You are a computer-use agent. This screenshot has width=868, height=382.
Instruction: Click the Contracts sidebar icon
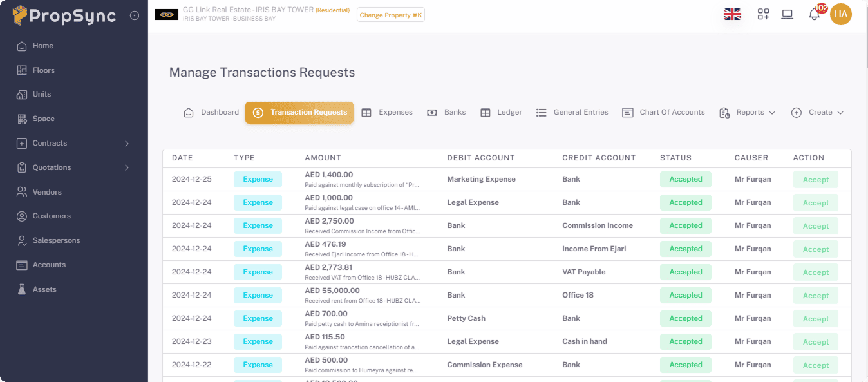pyautogui.click(x=22, y=143)
